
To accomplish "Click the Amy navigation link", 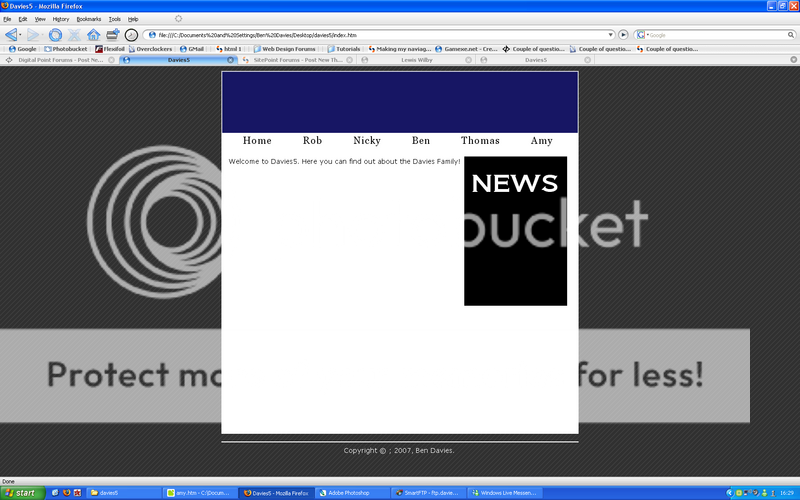I will 541,140.
